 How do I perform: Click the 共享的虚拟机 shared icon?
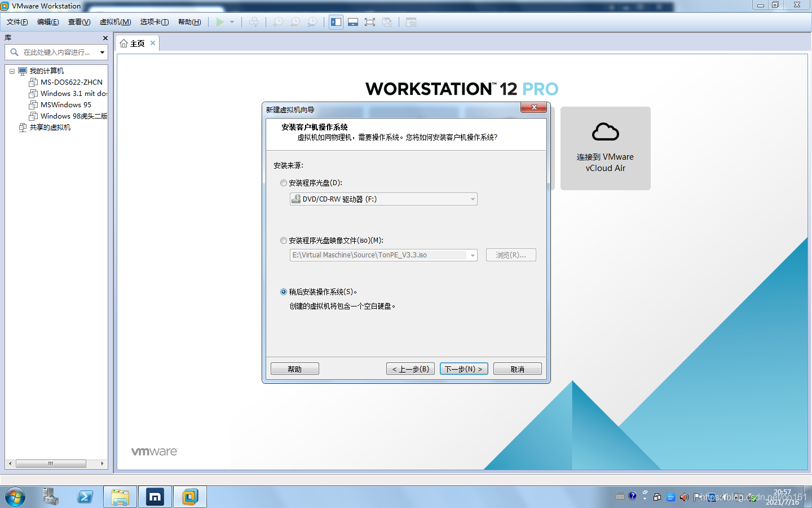pos(23,128)
